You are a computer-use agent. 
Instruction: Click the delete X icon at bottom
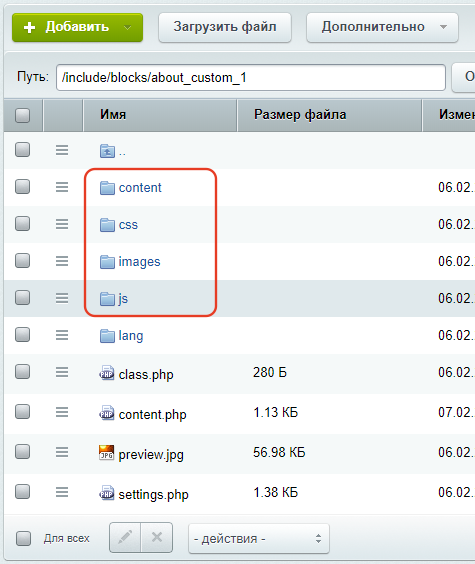coord(157,538)
